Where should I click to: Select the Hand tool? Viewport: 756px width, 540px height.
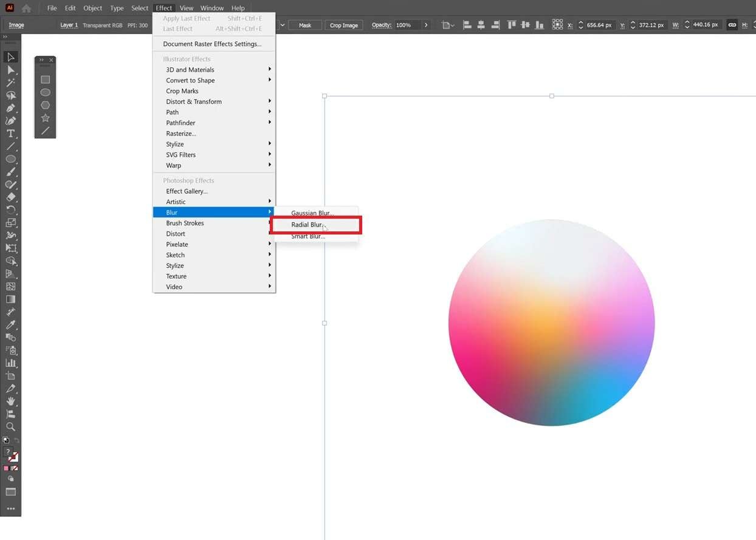(10, 402)
